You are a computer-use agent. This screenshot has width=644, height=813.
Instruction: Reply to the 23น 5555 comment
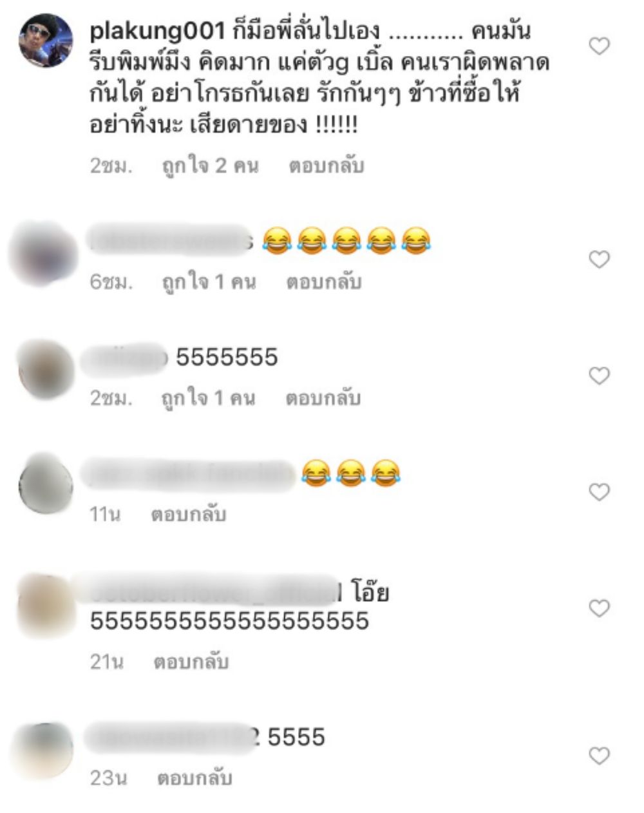coord(194,778)
